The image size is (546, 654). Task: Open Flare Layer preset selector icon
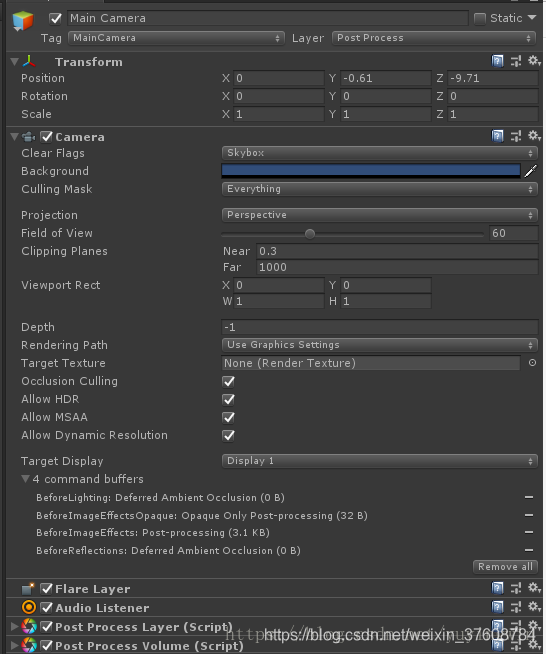[x=516, y=588]
